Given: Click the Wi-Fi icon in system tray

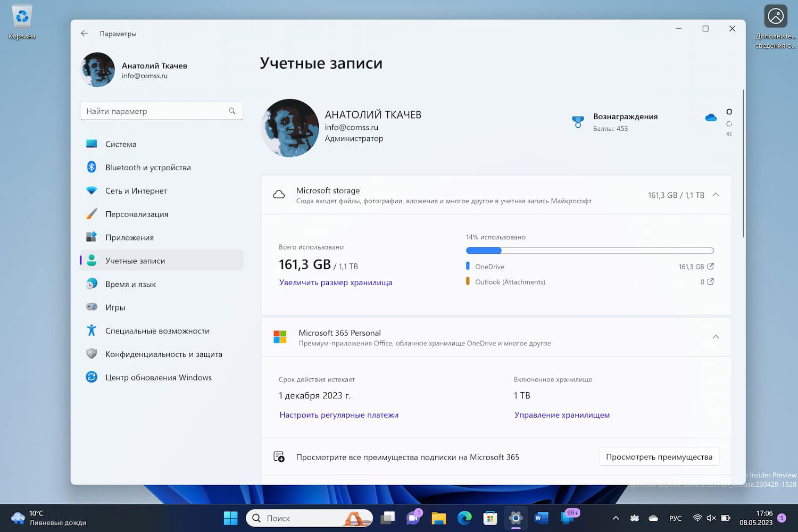Looking at the screenshot, I should click(x=697, y=518).
